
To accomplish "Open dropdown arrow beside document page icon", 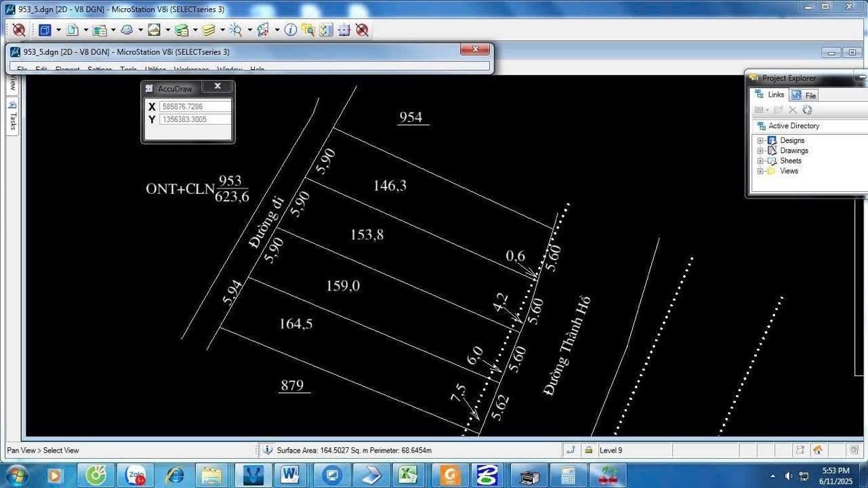I will (x=85, y=30).
